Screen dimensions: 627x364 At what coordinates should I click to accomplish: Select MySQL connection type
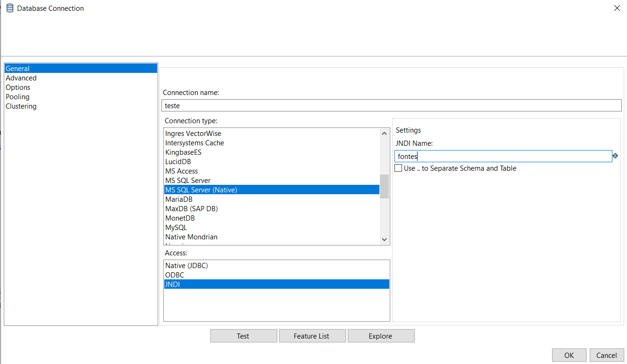(x=272, y=227)
